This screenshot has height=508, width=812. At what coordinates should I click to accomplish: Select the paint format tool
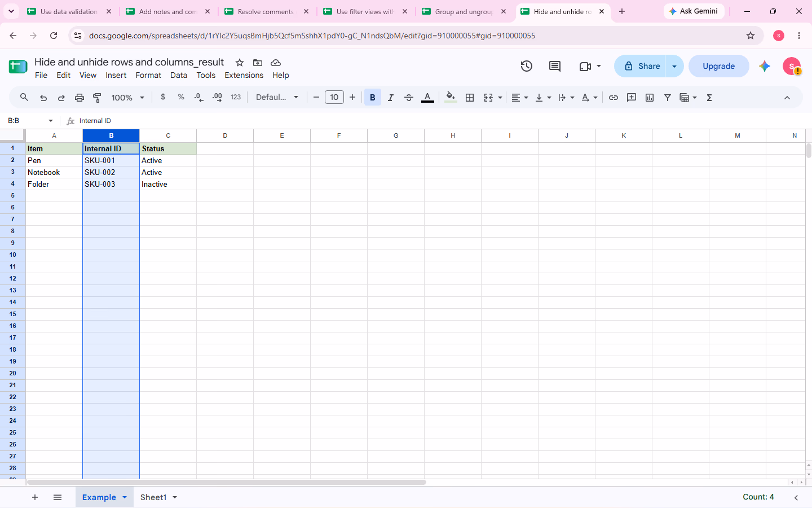pos(97,98)
